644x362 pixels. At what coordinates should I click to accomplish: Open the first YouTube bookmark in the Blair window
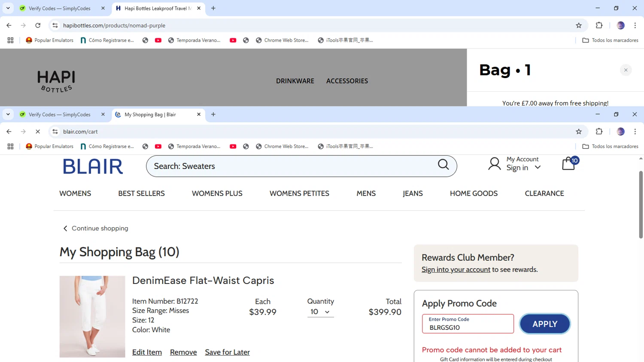(x=158, y=146)
